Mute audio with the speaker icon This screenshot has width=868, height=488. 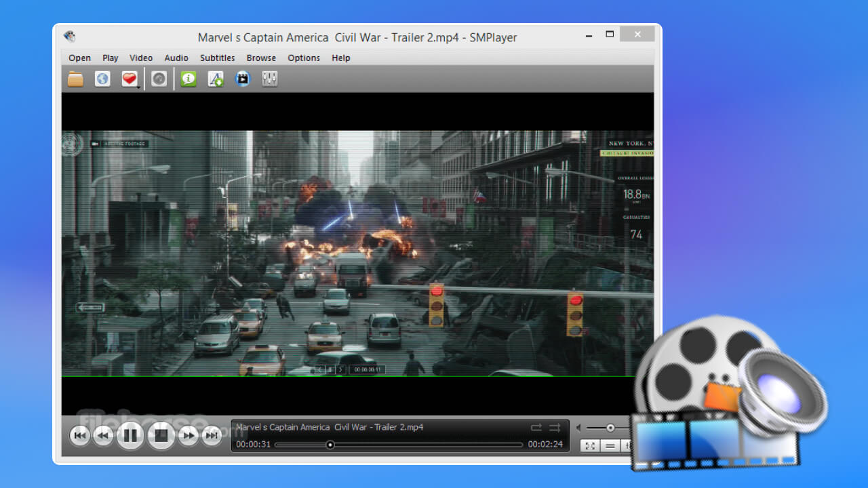click(x=578, y=428)
